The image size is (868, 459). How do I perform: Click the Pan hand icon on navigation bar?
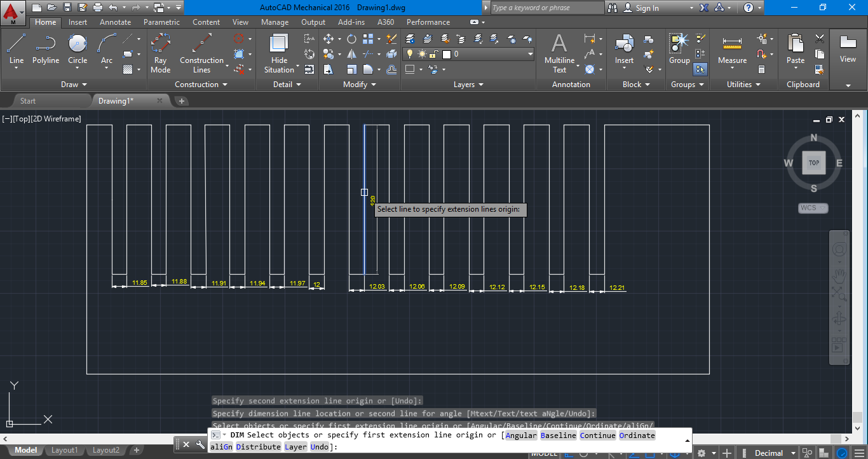(839, 276)
